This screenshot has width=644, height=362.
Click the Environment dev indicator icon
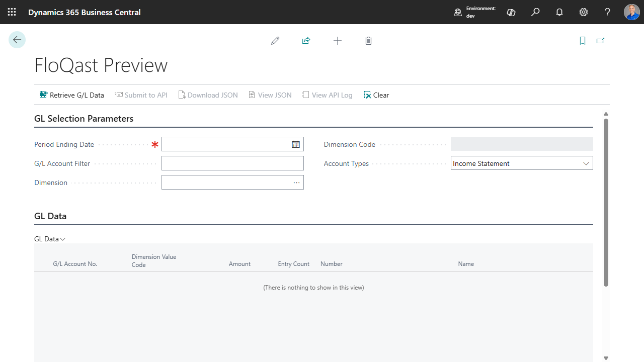[458, 13]
